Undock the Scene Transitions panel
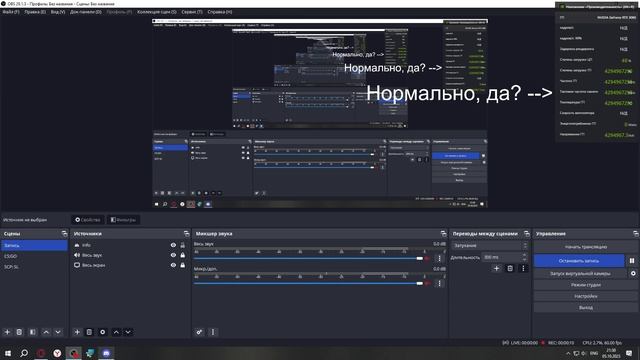The image size is (640, 360). [x=527, y=233]
